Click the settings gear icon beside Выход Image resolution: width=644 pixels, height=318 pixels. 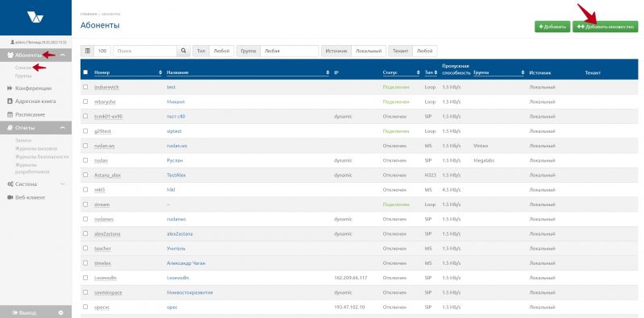pos(61,312)
